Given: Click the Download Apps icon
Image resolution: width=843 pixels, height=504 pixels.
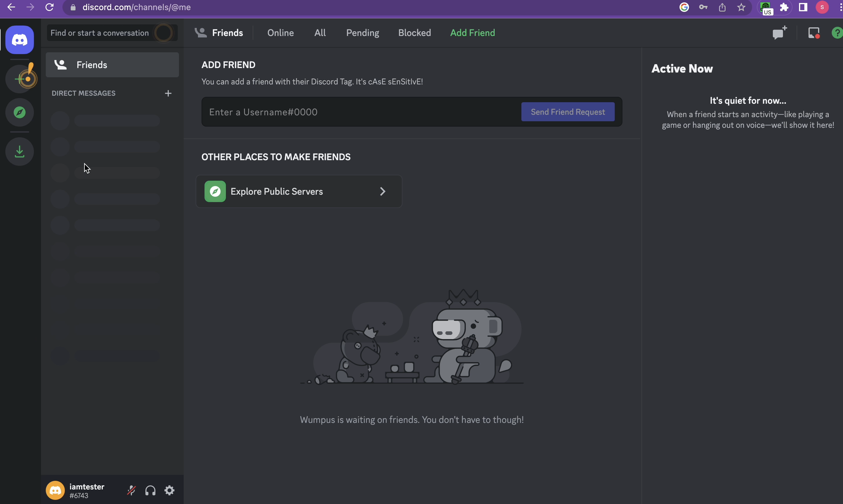Looking at the screenshot, I should tap(20, 152).
